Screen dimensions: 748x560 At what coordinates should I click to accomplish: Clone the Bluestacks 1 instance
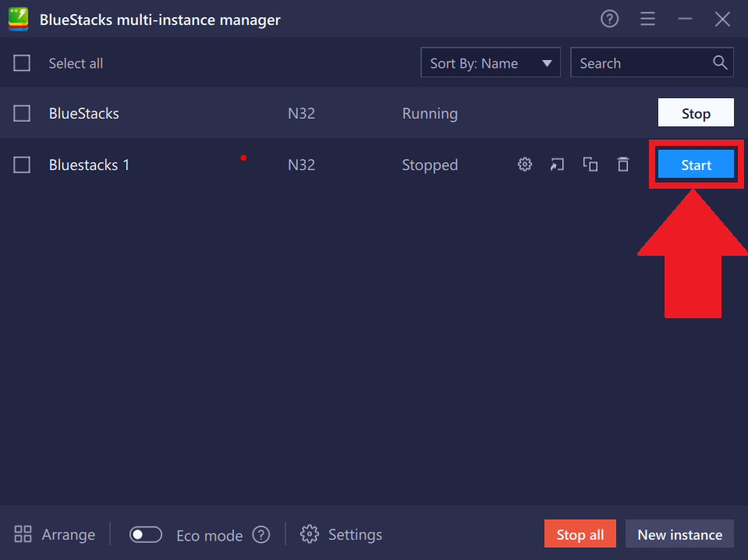(590, 165)
